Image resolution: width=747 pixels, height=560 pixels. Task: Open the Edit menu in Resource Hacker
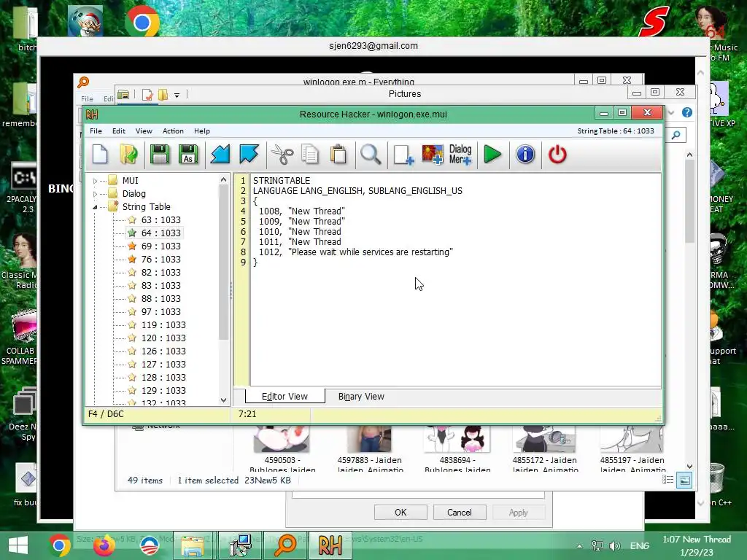119,131
